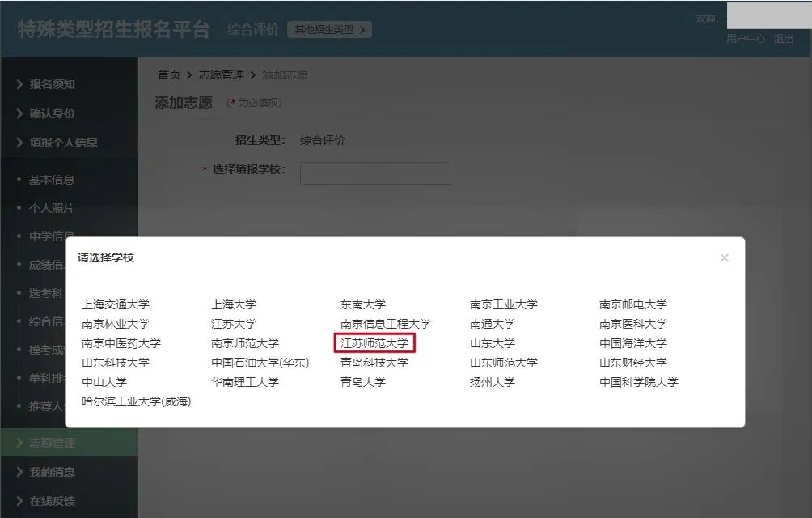
Task: Select 山东大学 in the dialog
Action: point(493,343)
